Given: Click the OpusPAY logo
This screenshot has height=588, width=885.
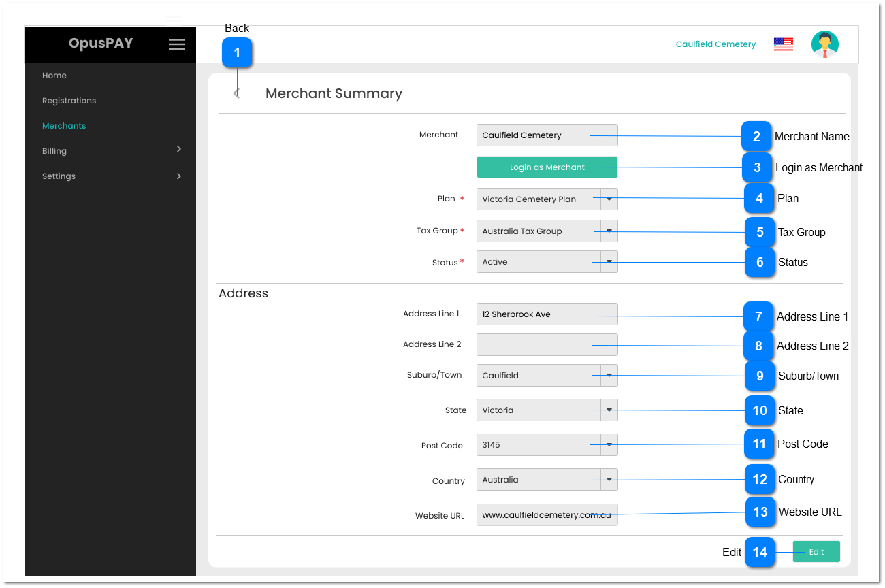Looking at the screenshot, I should click(101, 43).
